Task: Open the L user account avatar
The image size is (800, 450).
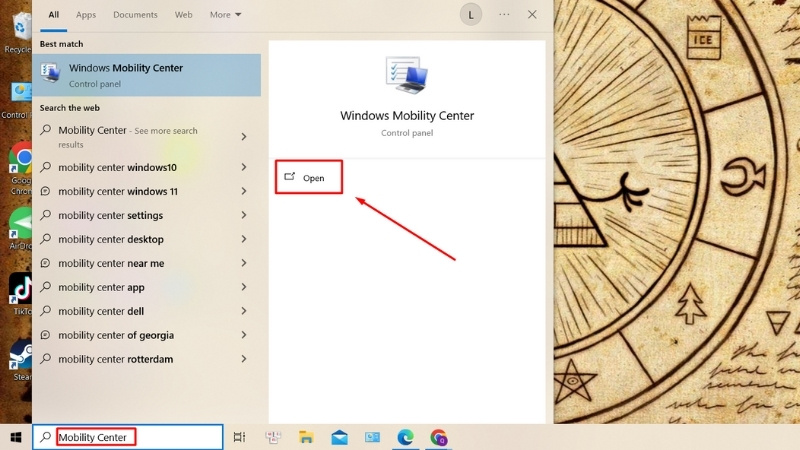Action: pos(470,15)
